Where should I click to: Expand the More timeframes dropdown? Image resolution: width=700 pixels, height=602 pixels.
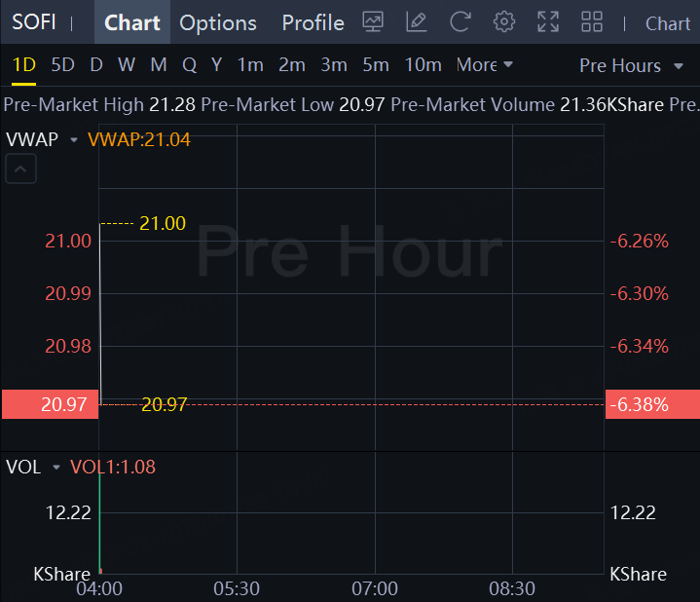(x=485, y=65)
